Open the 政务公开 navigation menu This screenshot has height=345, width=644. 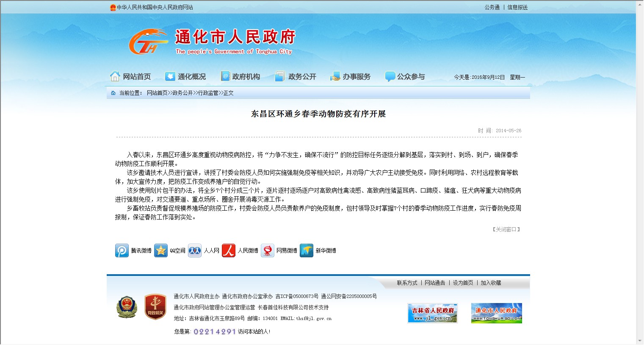click(296, 77)
